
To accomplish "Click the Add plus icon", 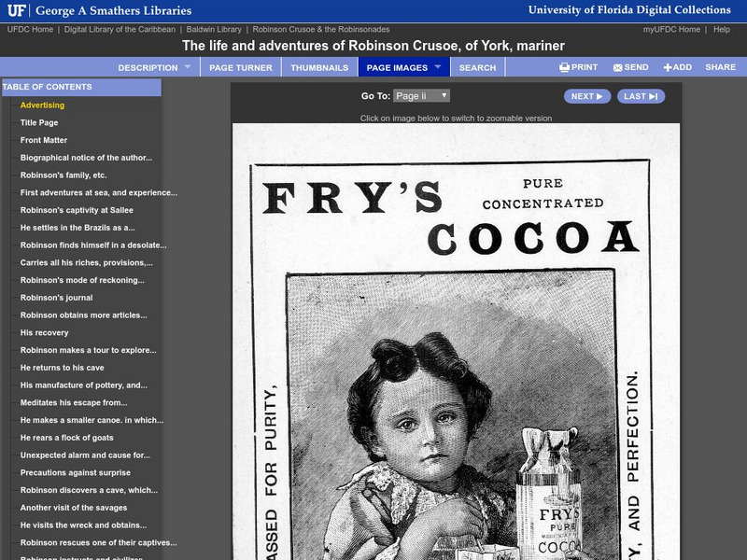I will pos(668,67).
